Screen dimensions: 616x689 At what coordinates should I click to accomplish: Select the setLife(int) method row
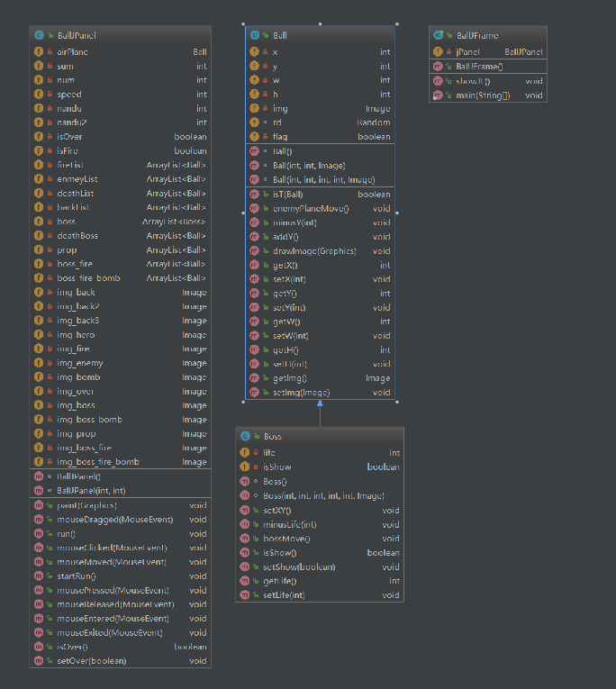320,595
